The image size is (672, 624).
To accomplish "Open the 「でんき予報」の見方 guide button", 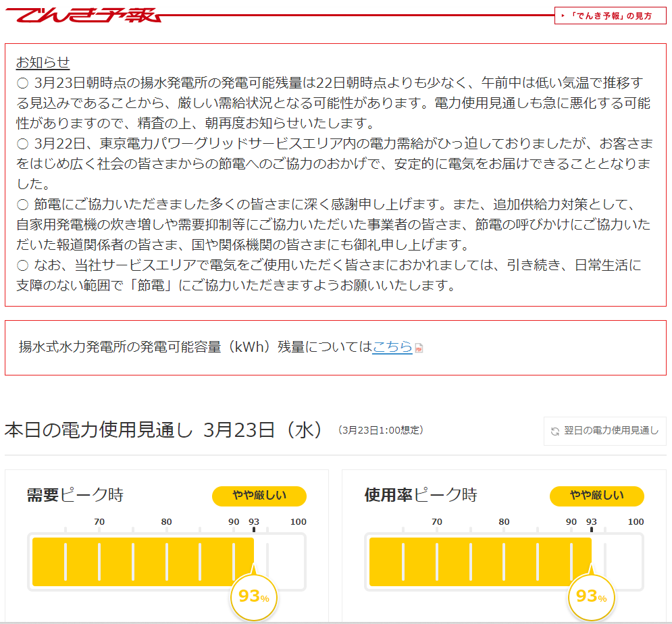I will [x=611, y=16].
